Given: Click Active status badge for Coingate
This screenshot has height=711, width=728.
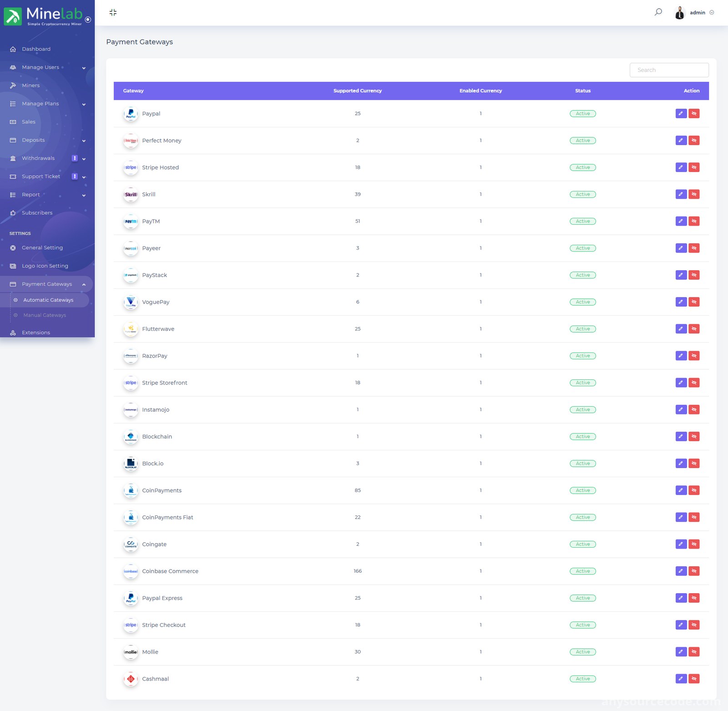Looking at the screenshot, I should (583, 544).
